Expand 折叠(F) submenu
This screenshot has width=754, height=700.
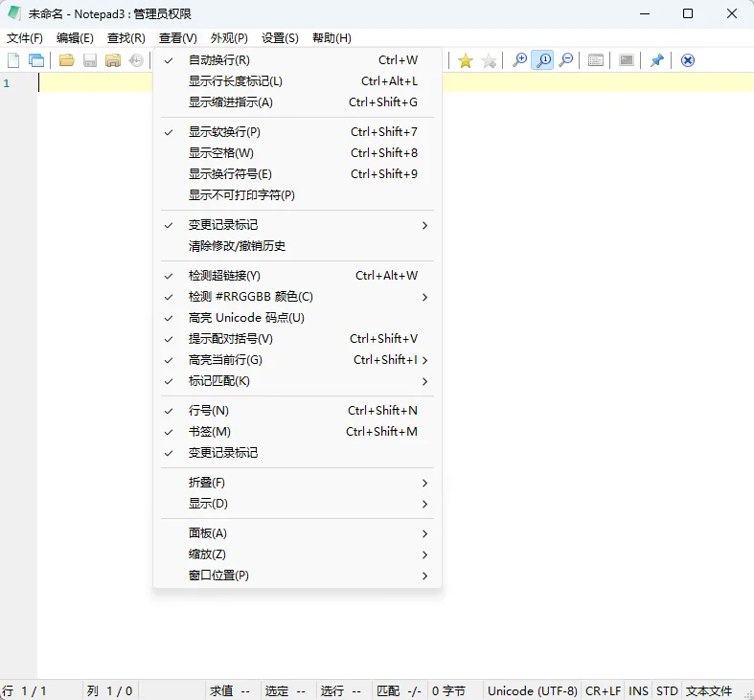(297, 483)
